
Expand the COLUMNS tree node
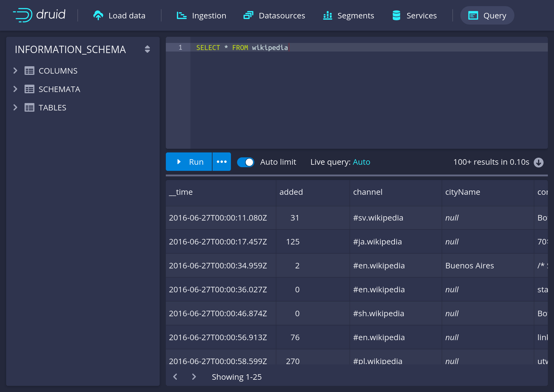point(15,71)
